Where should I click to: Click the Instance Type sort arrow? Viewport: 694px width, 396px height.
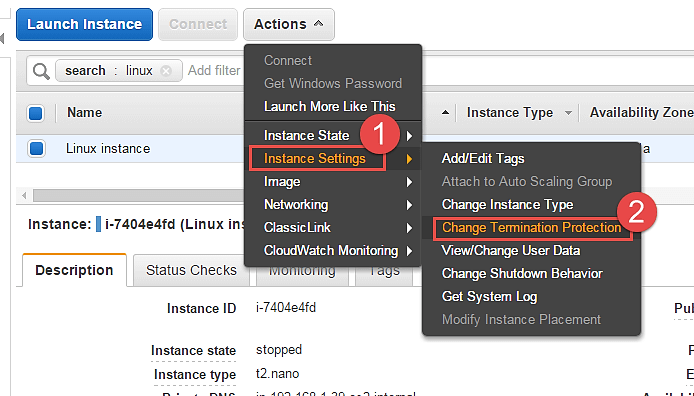[568, 113]
